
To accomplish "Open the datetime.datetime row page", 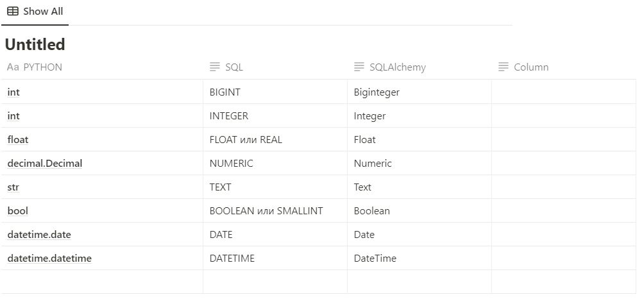I will pyautogui.click(x=49, y=259).
